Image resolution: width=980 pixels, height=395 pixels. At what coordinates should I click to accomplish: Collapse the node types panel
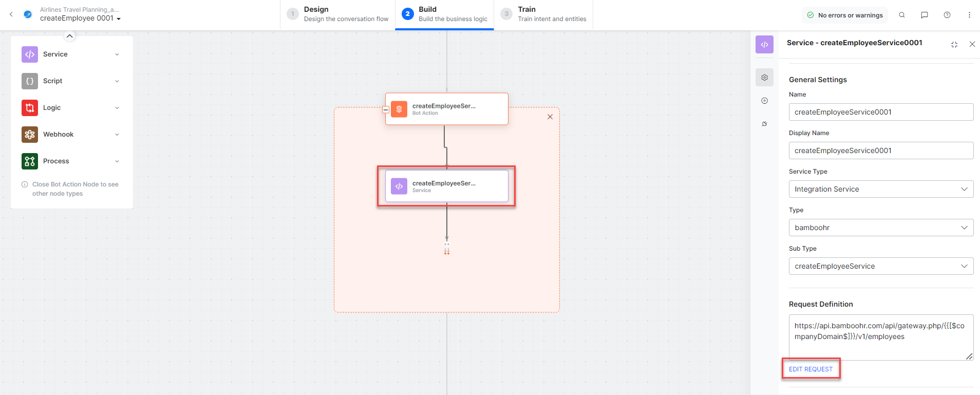pos(70,36)
